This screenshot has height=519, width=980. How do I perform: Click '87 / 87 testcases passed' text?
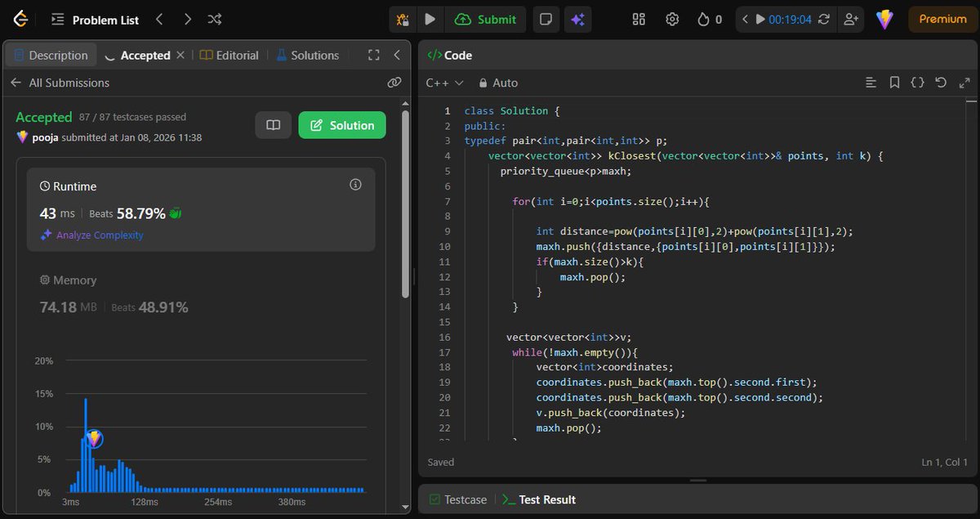point(132,117)
